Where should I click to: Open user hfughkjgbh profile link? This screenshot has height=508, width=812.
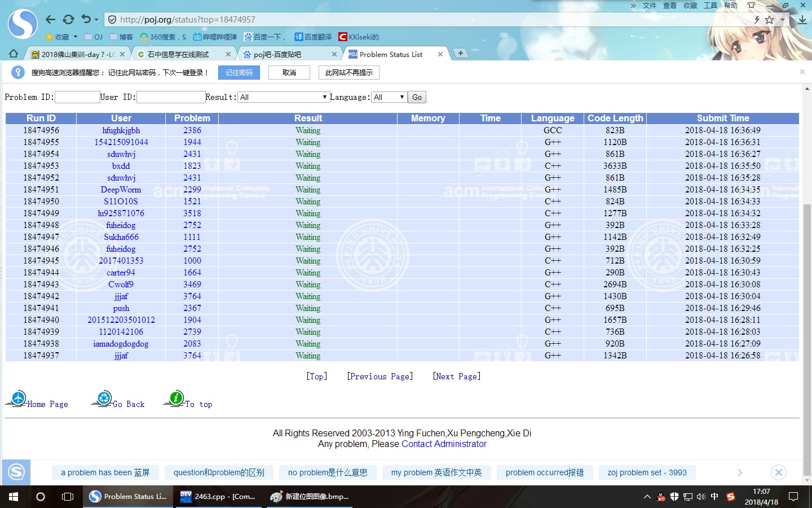(x=121, y=130)
